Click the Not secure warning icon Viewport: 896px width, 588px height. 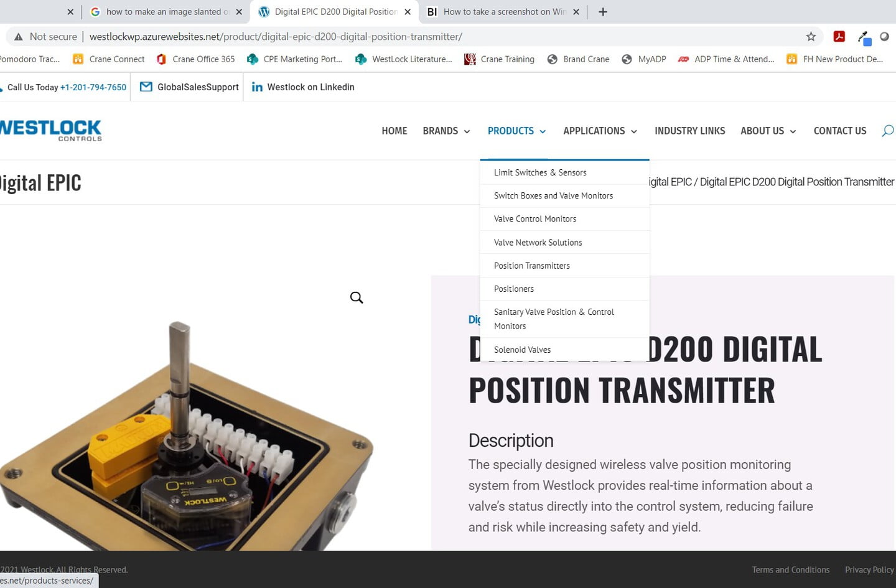click(x=19, y=37)
